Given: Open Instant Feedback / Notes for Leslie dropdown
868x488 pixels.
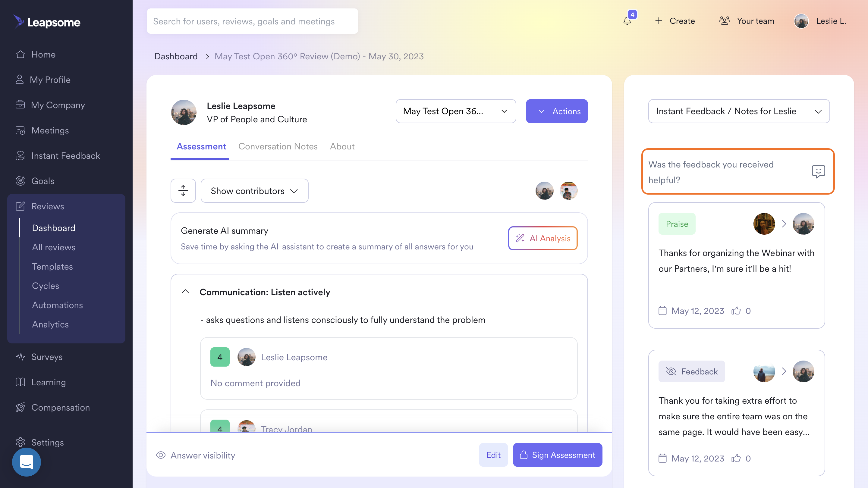Looking at the screenshot, I should click(739, 111).
